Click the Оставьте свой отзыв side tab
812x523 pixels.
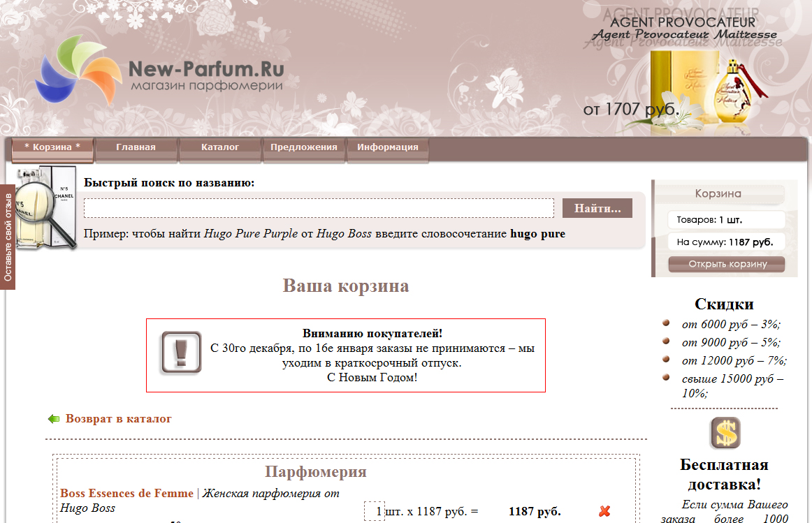click(x=8, y=237)
